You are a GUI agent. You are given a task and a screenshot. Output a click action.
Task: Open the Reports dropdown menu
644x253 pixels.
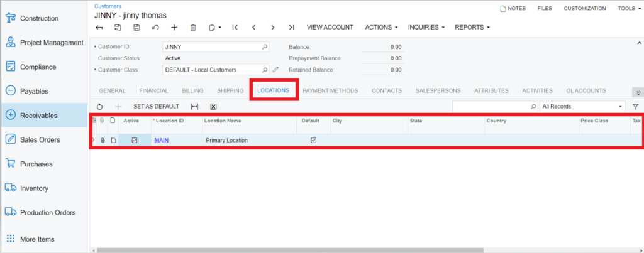(x=472, y=28)
